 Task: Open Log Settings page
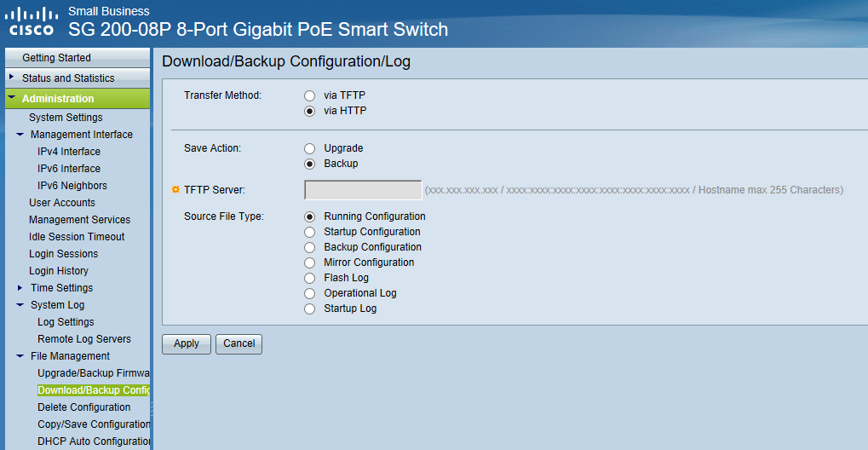coord(66,322)
